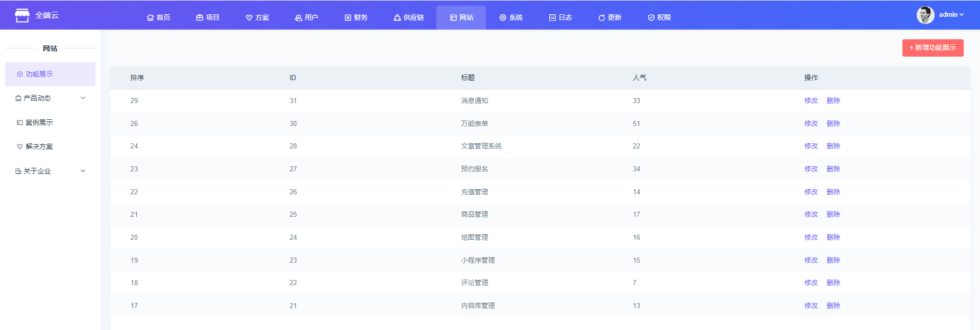980x330 pixels.
Task: Click 删除 for the 万能表单 row
Action: tap(833, 123)
